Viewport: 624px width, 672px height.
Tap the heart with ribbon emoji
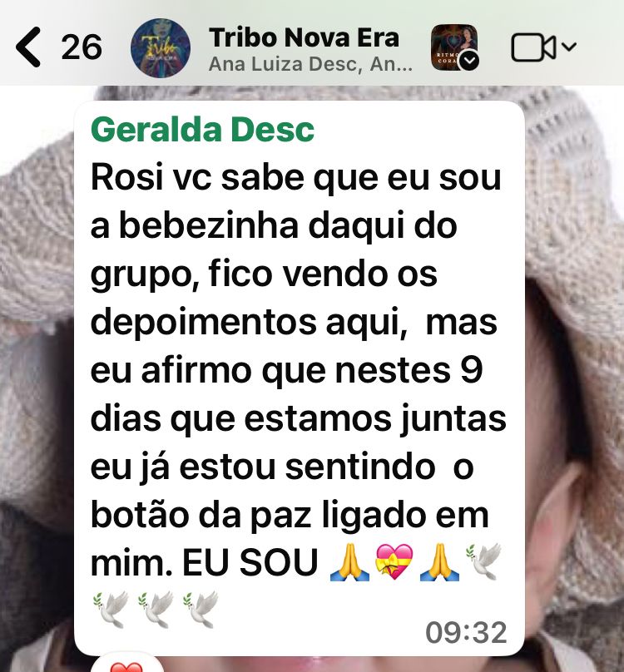coord(394,562)
